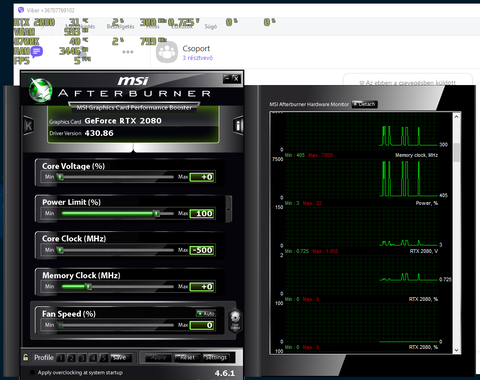Image resolution: width=480 pixels, height=380 pixels.
Task: Click the Csoport group avatar in Viber
Action: (167, 52)
